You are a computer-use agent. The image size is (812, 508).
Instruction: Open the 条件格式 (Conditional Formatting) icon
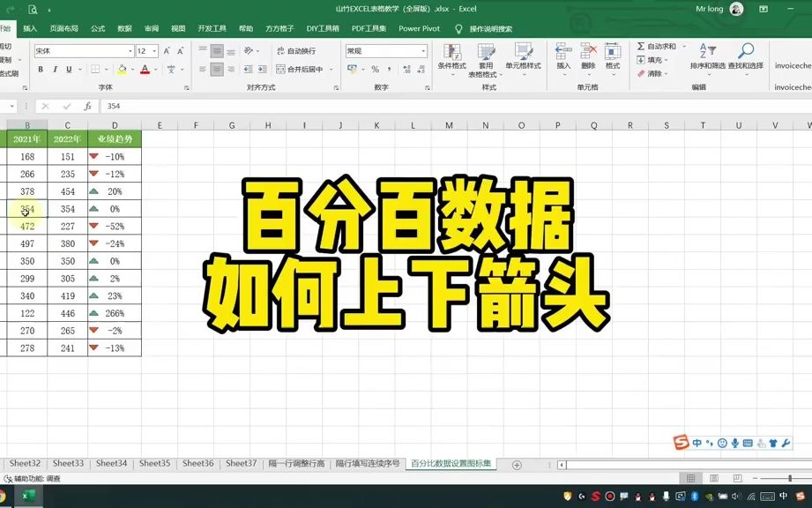click(451, 59)
